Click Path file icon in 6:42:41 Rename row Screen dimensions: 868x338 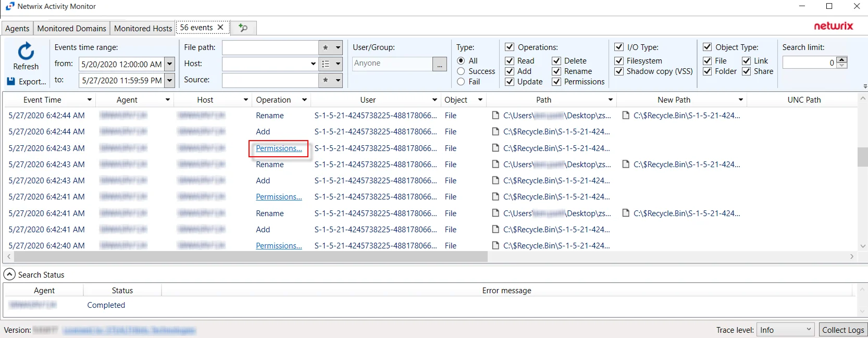coord(495,213)
